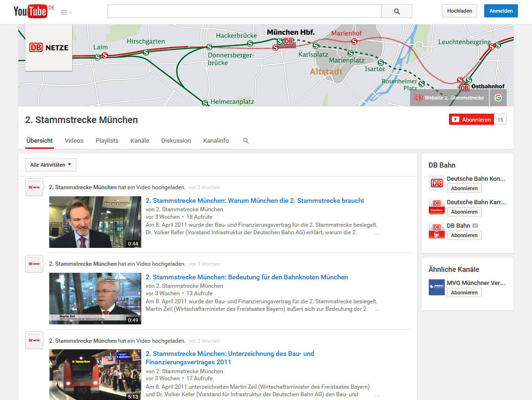Open video title 'Warum München die 2. Stammstrecke braucht'
Screen dimensions: 532x400
click(255, 200)
